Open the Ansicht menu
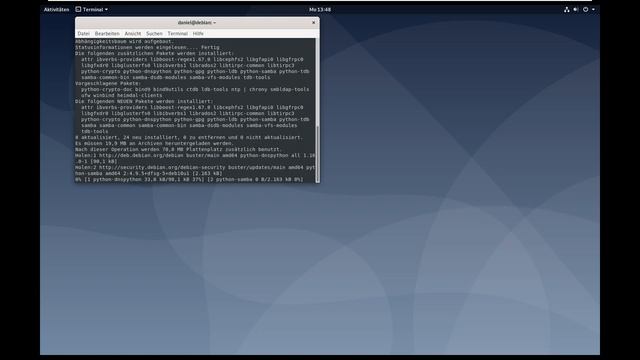The image size is (640, 360). (133, 33)
